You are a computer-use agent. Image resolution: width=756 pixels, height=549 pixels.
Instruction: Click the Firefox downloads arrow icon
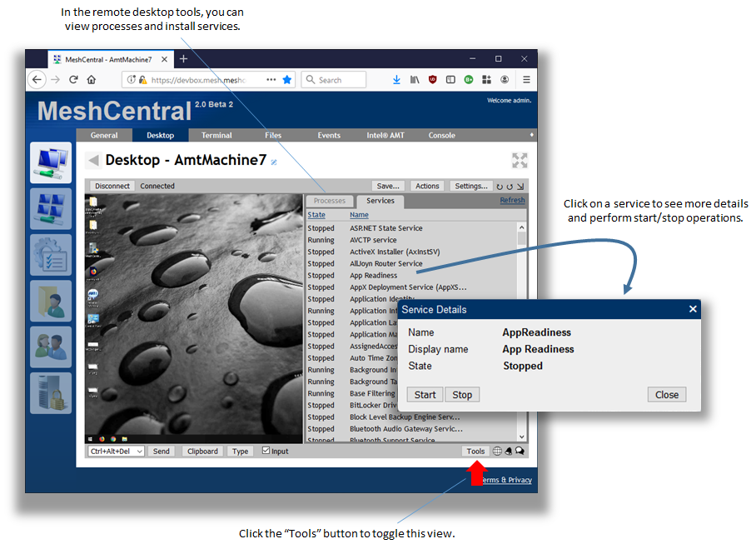(x=396, y=80)
